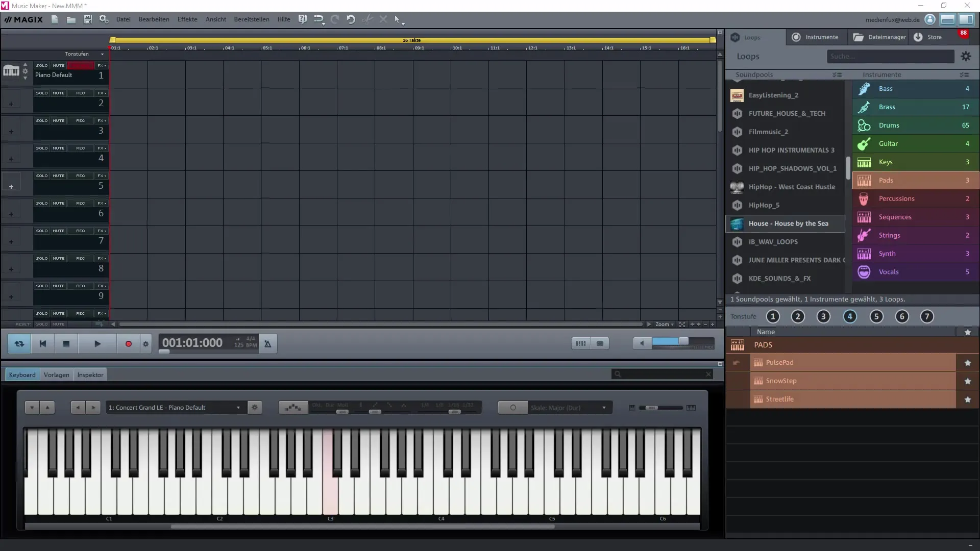Open FX dropdown on track 5

(102, 176)
